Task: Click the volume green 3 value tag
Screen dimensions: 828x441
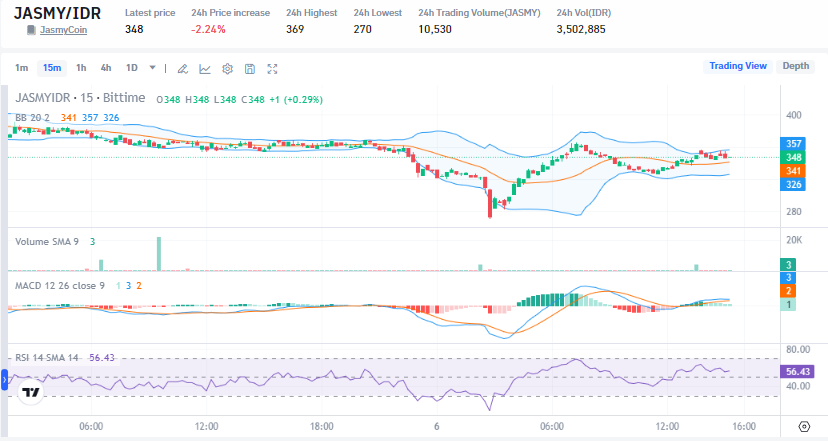Action: [x=788, y=265]
